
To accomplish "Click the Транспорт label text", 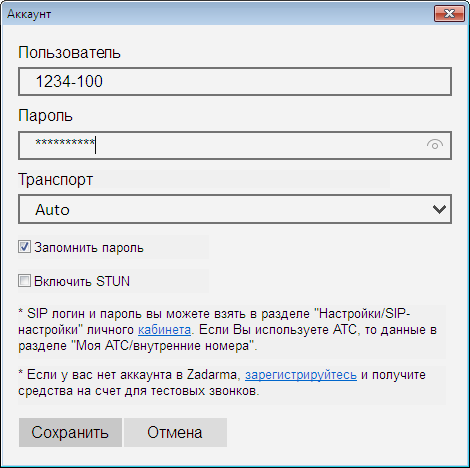I will [x=55, y=180].
